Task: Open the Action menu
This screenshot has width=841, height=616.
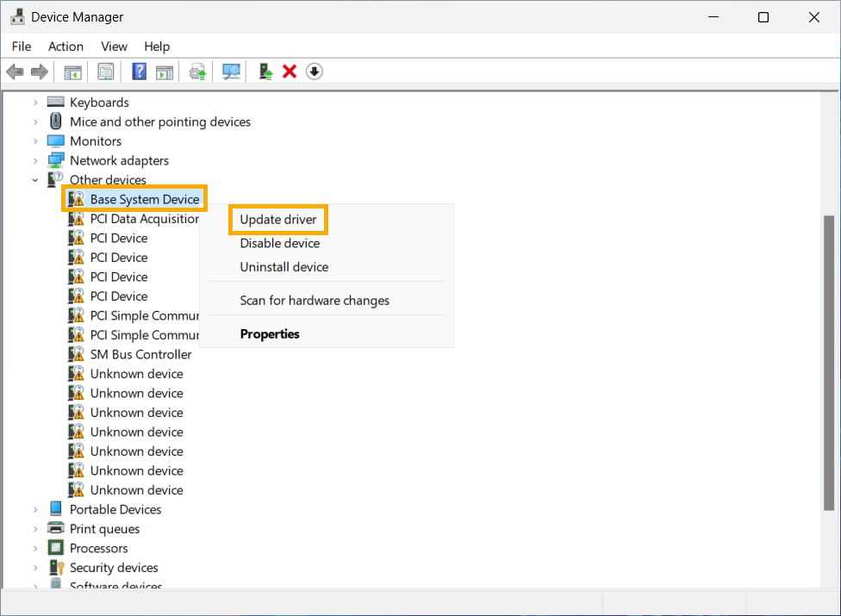Action: point(65,47)
